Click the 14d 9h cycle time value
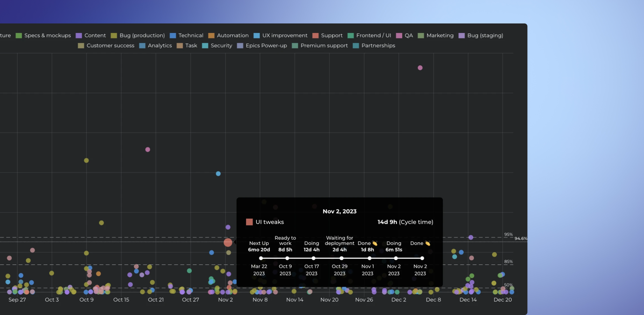Viewport: 644px width, 315px height. pos(387,222)
